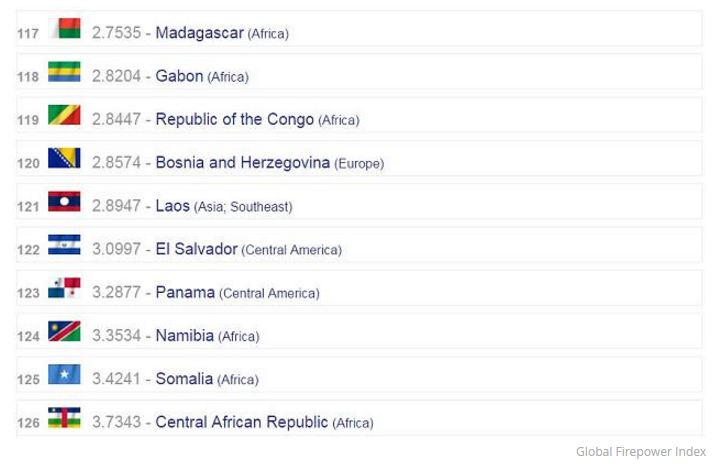Open the Gabon country link

point(179,76)
